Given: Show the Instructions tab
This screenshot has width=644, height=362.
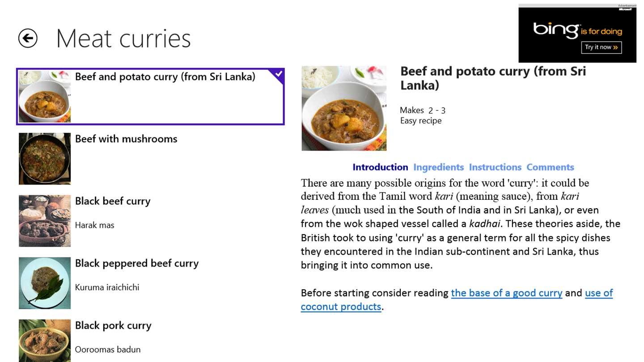Looking at the screenshot, I should click(x=495, y=167).
